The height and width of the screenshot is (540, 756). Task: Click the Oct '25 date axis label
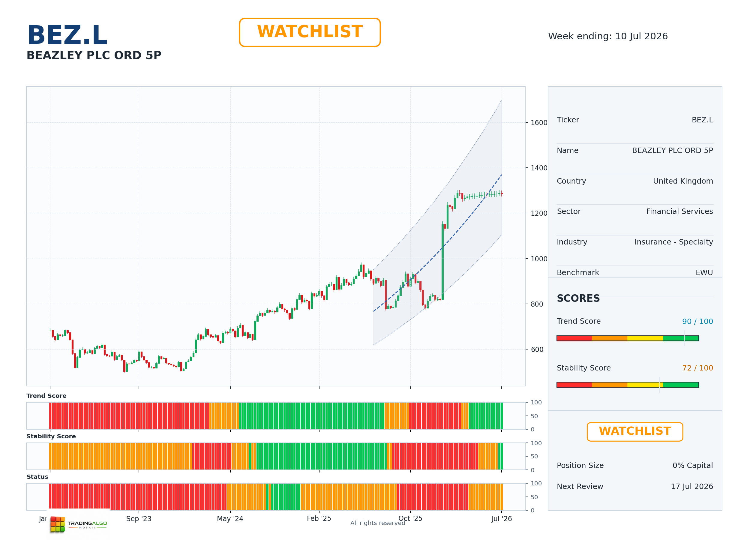coord(410,519)
